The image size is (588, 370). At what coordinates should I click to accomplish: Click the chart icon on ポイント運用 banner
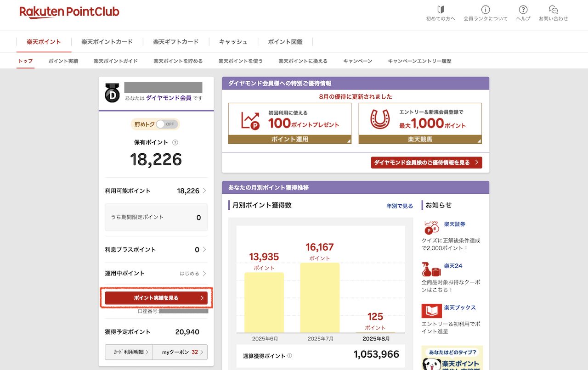[x=250, y=120]
